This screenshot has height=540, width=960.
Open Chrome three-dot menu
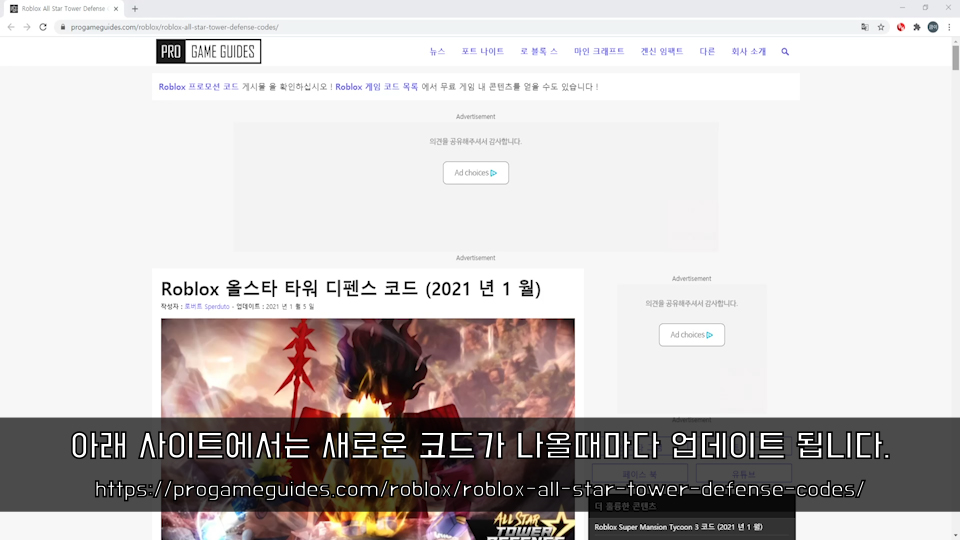pos(949,27)
